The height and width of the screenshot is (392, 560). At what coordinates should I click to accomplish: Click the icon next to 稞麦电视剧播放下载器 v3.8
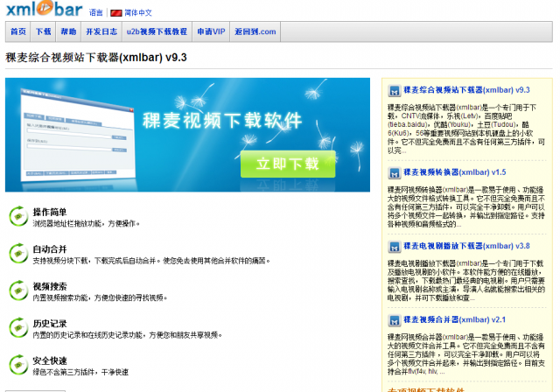click(395, 247)
